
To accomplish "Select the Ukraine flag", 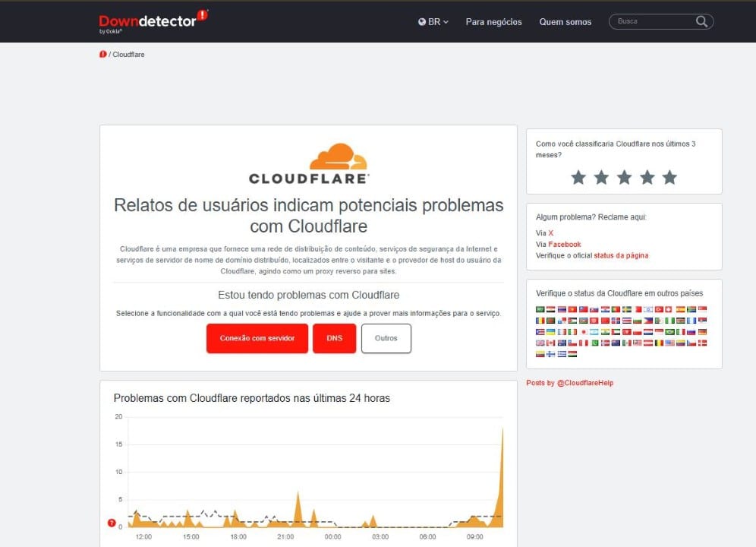I will point(550,332).
